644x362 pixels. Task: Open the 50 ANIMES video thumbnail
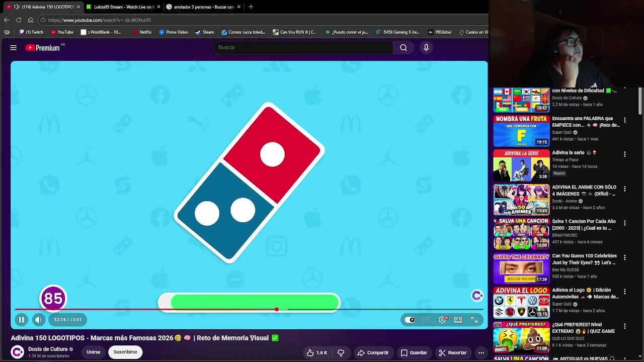pos(521,200)
